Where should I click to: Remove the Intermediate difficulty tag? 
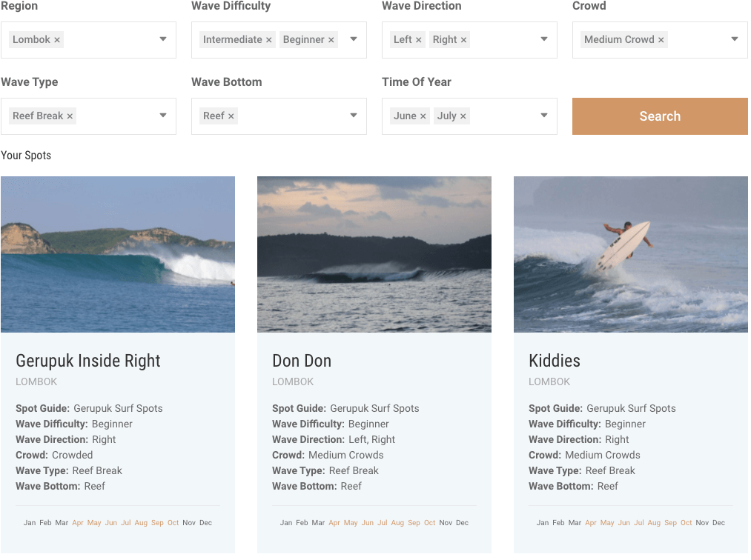[x=269, y=40]
